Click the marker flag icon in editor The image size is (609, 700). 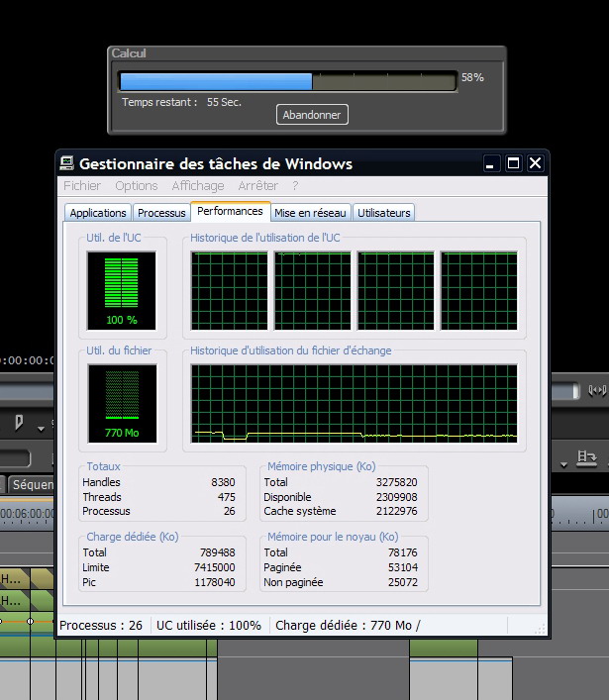[19, 422]
